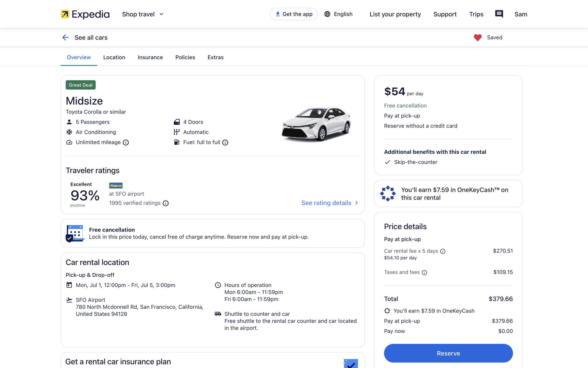Click the insurance plan shield image
The image size is (588, 368).
(x=350, y=363)
